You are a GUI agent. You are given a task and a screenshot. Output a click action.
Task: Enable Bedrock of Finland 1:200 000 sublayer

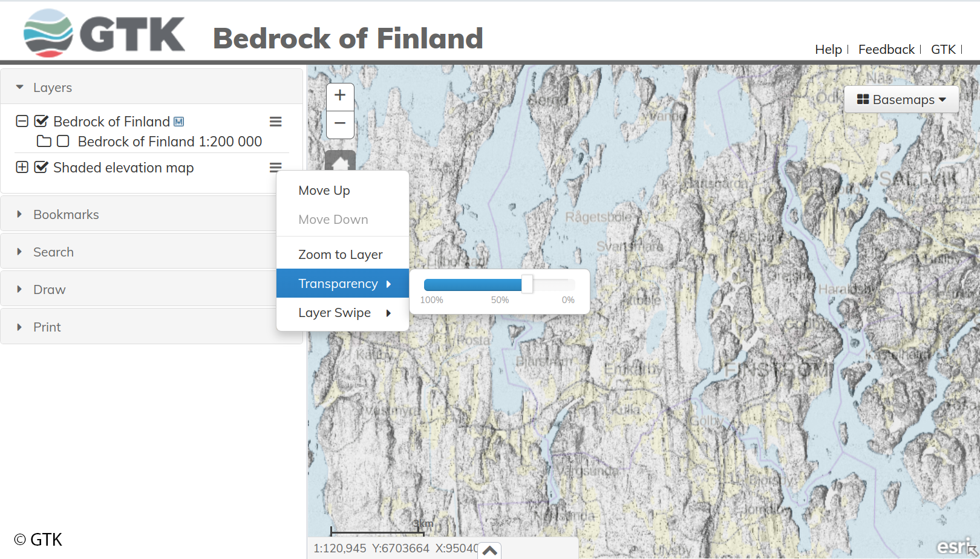tap(63, 142)
